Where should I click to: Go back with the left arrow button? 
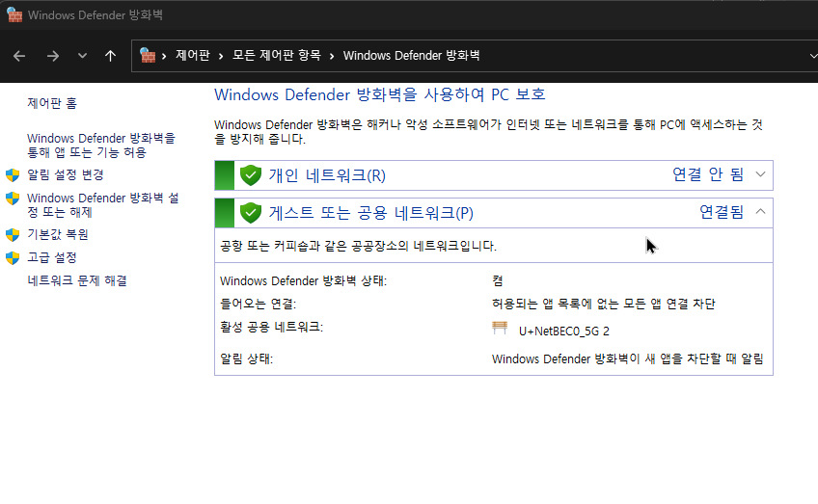(x=19, y=56)
